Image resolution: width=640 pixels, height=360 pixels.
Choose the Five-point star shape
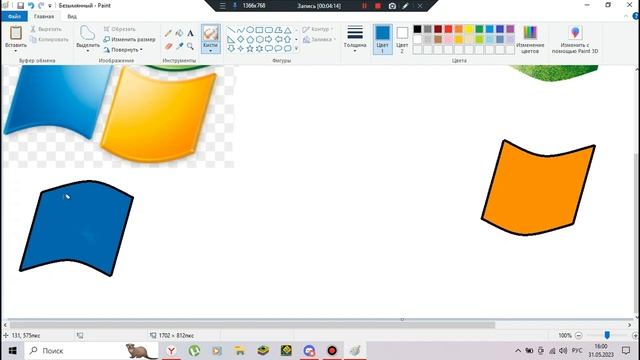pyautogui.click(x=250, y=49)
